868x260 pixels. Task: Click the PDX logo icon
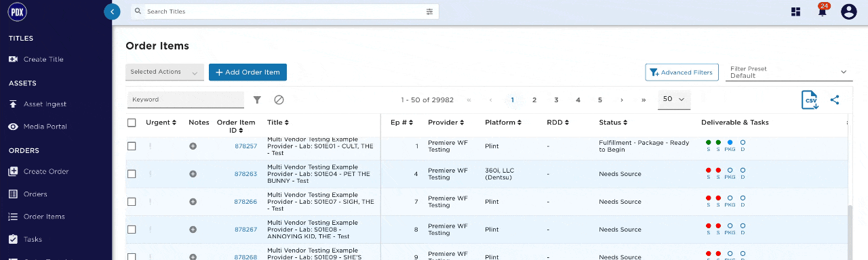coord(17,12)
